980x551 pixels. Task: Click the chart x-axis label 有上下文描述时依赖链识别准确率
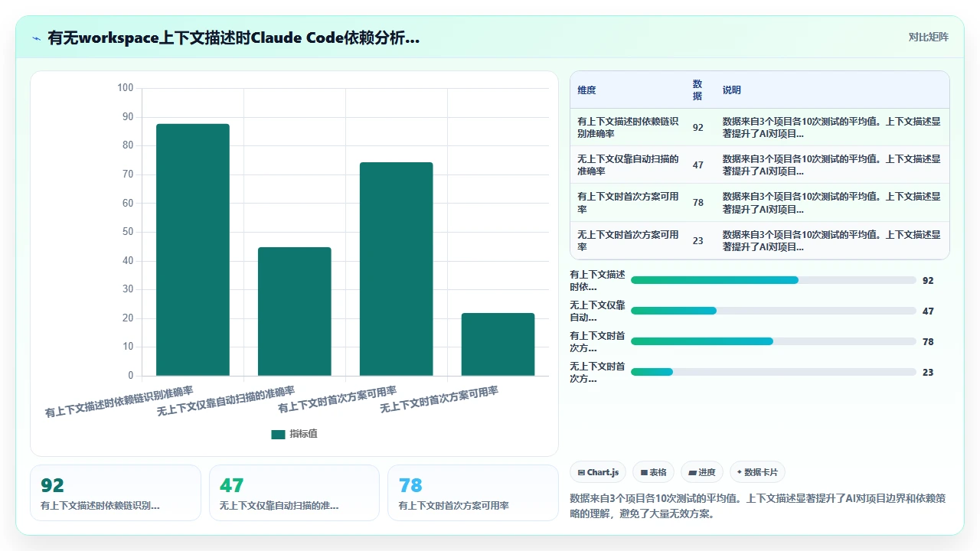[119, 402]
